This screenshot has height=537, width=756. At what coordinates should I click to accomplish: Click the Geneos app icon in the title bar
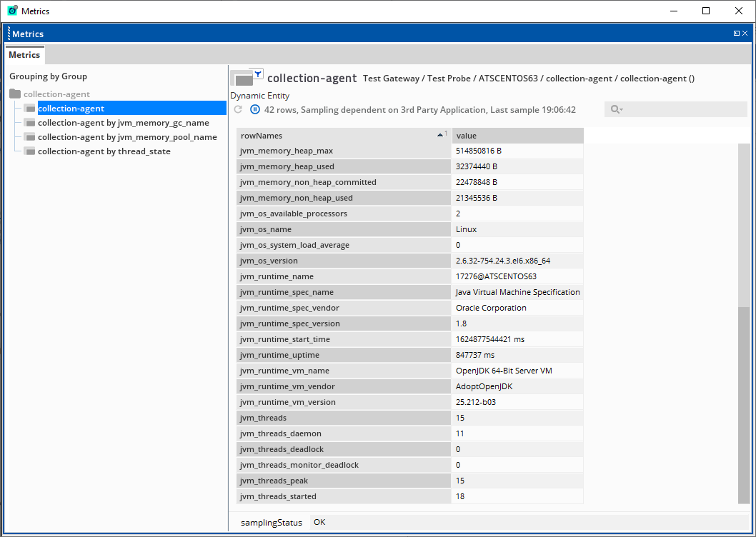click(12, 11)
